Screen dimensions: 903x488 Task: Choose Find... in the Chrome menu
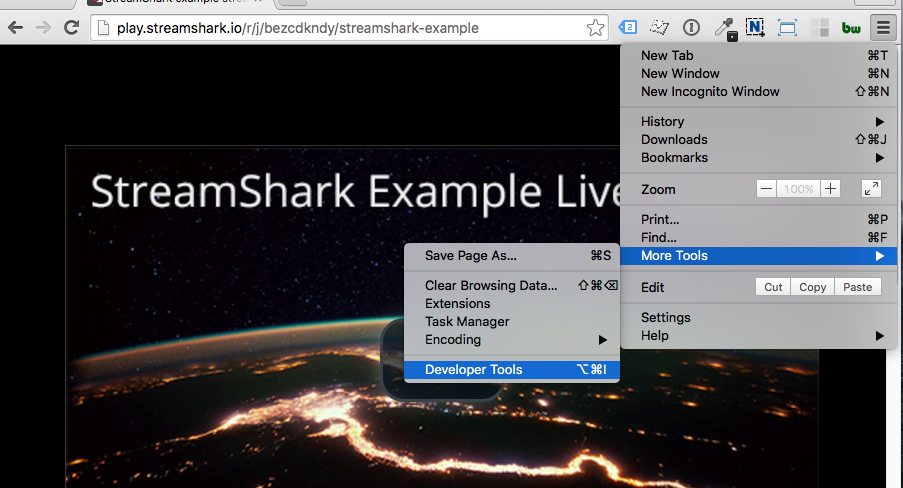[758, 237]
